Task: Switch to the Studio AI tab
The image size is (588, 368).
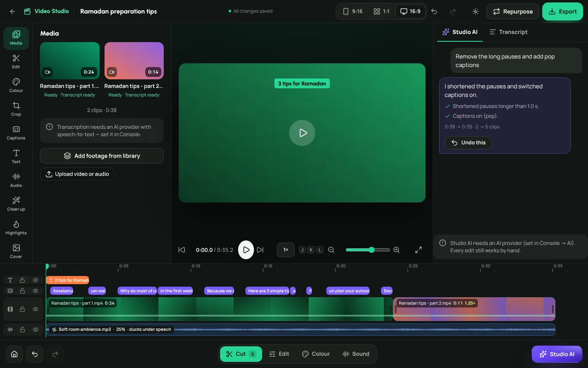Action: click(460, 32)
